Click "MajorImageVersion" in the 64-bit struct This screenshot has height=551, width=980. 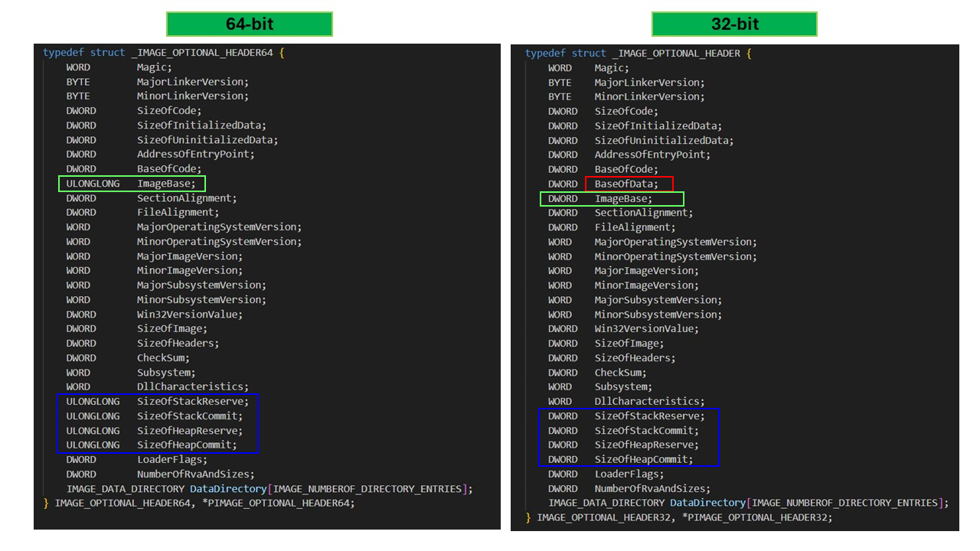187,256
